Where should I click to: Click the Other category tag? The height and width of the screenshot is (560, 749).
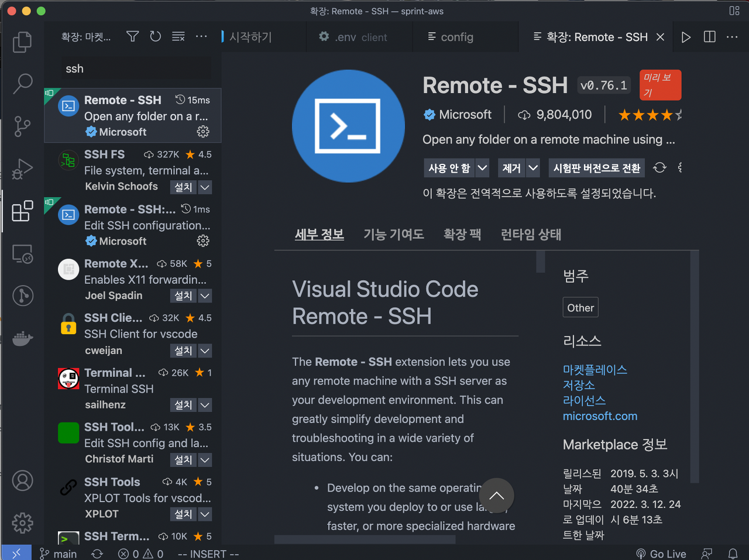coord(580,308)
